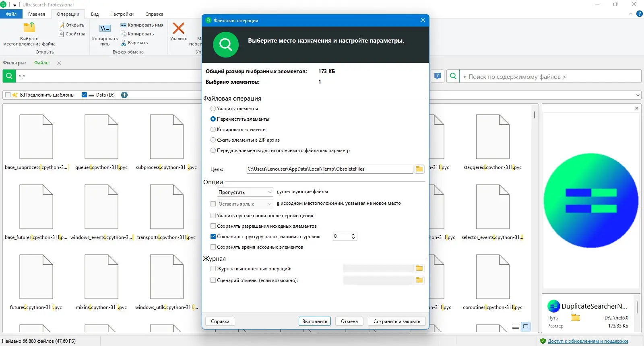Screen dimensions: 644x346
Task: Click the file name search field
Action: coord(109,76)
